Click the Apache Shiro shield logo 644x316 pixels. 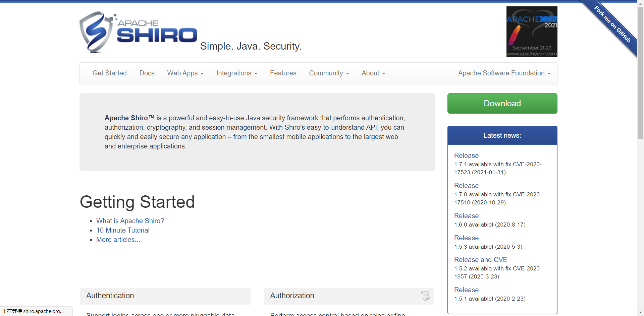click(x=138, y=32)
